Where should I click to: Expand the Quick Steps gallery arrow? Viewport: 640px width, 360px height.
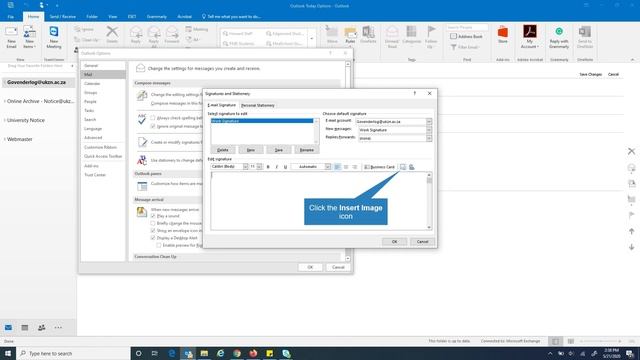click(312, 39)
